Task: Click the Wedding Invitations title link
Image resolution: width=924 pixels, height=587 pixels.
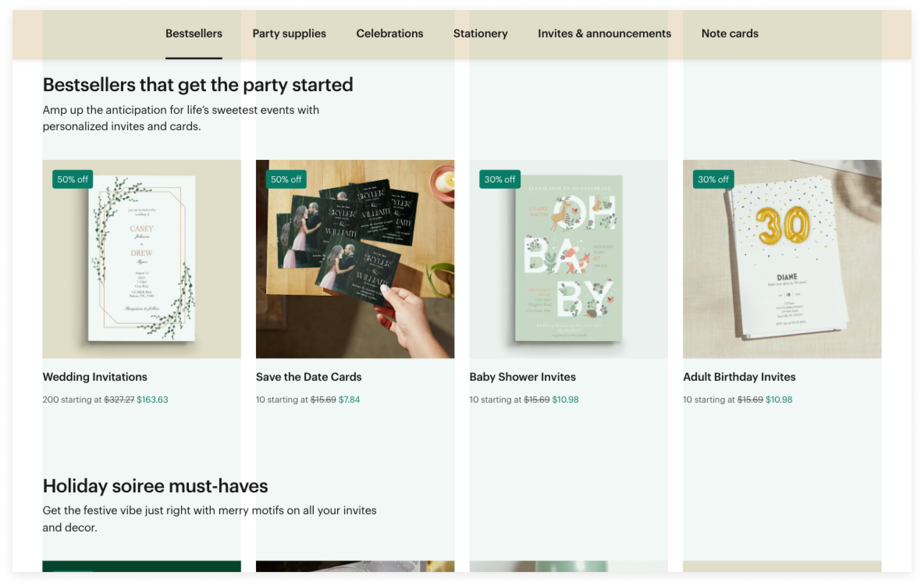Action: point(95,377)
